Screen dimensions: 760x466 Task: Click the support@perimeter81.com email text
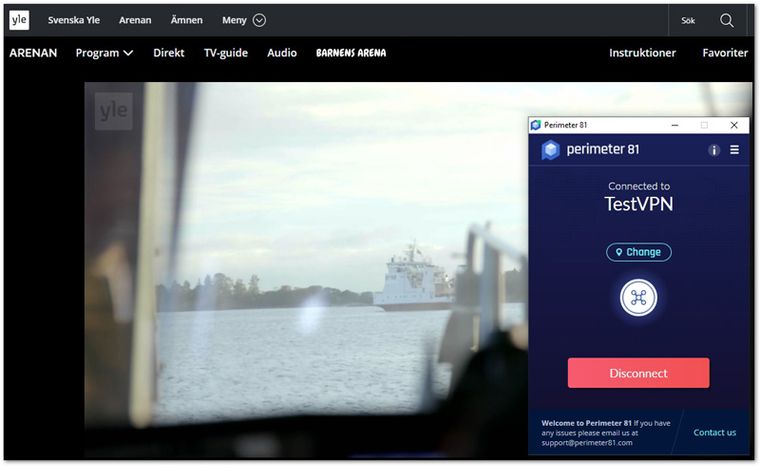[587, 443]
